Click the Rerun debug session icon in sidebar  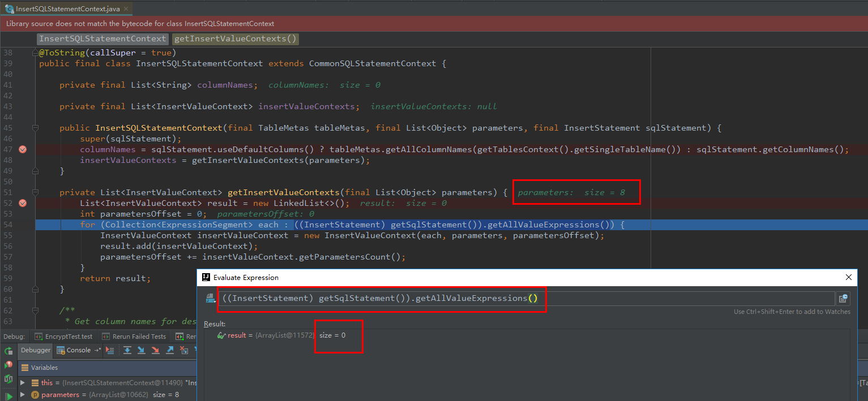point(8,351)
